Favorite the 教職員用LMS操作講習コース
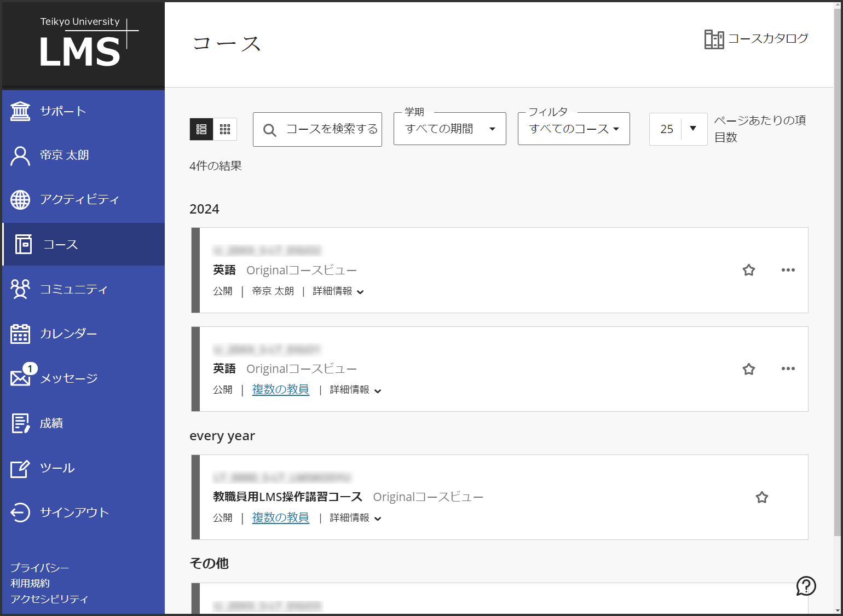 [762, 497]
